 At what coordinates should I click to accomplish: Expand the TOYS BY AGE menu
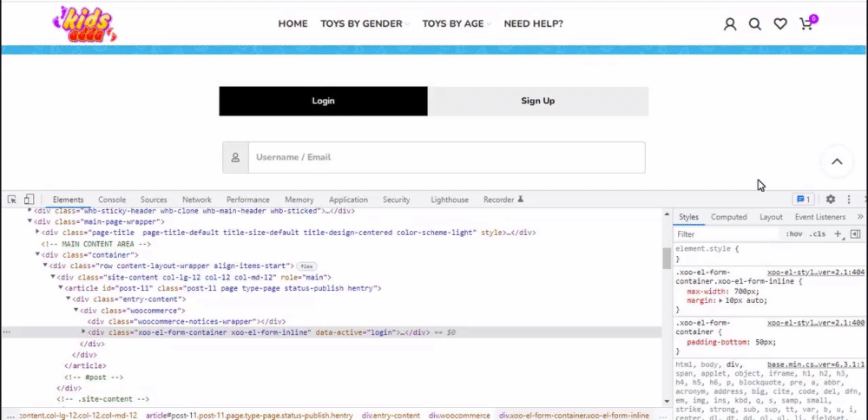tap(457, 23)
